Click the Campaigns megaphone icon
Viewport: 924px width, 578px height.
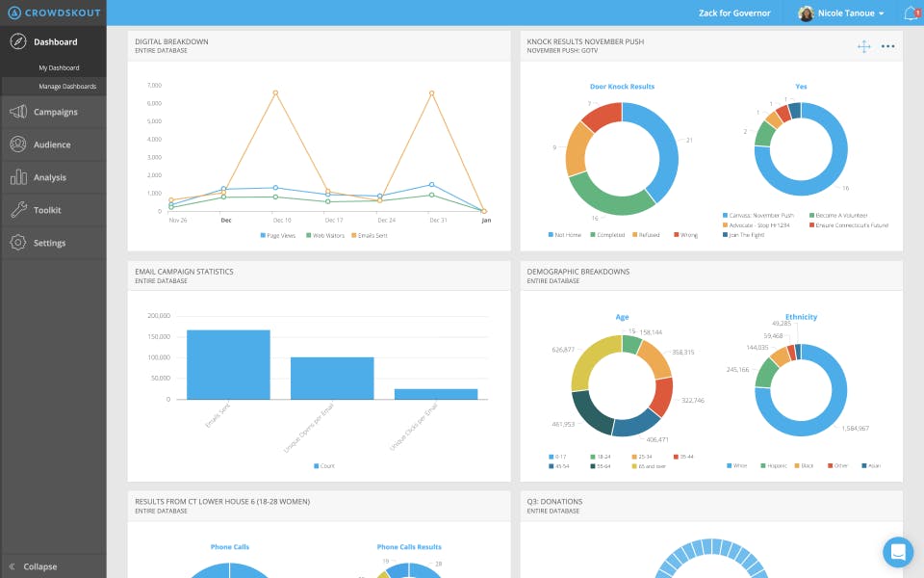(18, 112)
